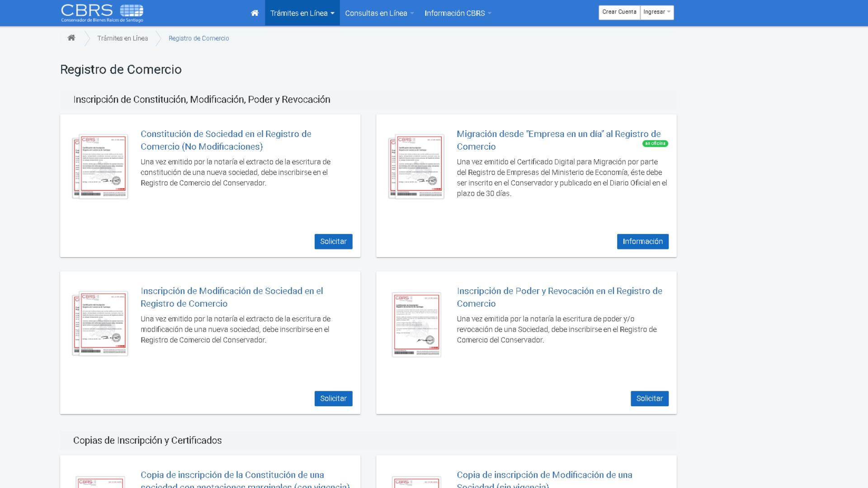The height and width of the screenshot is (488, 868).
Task: Open Copia de inscripción de Modificación link
Action: click(x=544, y=481)
